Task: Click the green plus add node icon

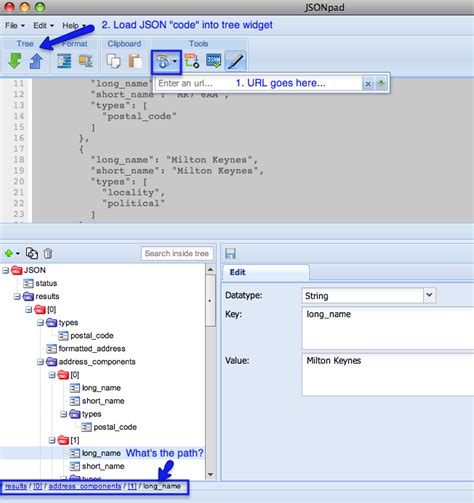Action: point(8,254)
